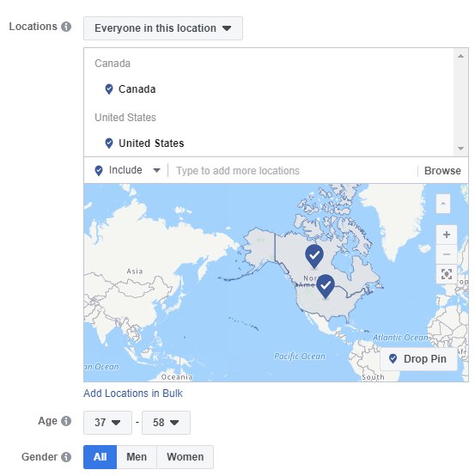Open the maximum age 58 dropdown

point(166,423)
